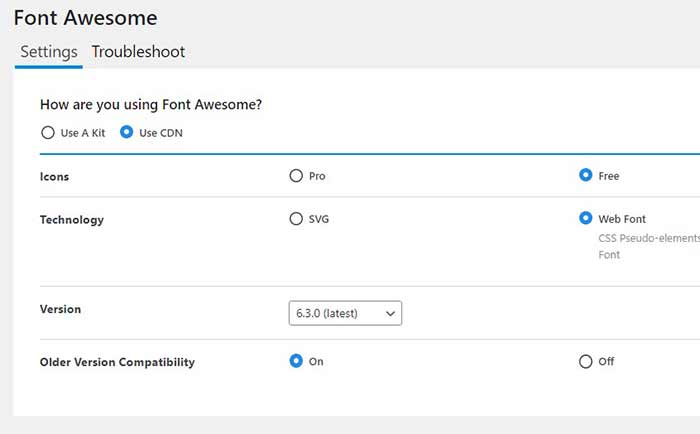
Task: Pick the Free icons option
Action: click(586, 176)
